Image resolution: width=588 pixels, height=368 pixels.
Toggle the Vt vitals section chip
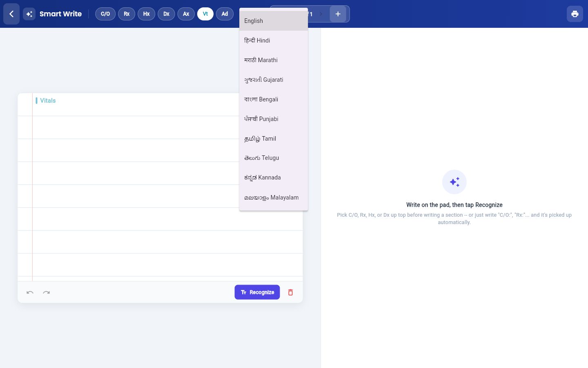pyautogui.click(x=205, y=14)
